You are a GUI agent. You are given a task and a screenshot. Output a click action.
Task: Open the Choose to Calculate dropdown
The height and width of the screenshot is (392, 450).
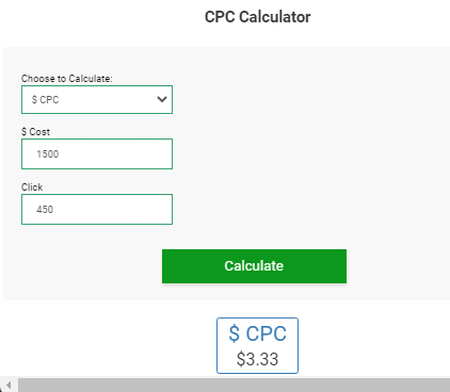coord(97,99)
